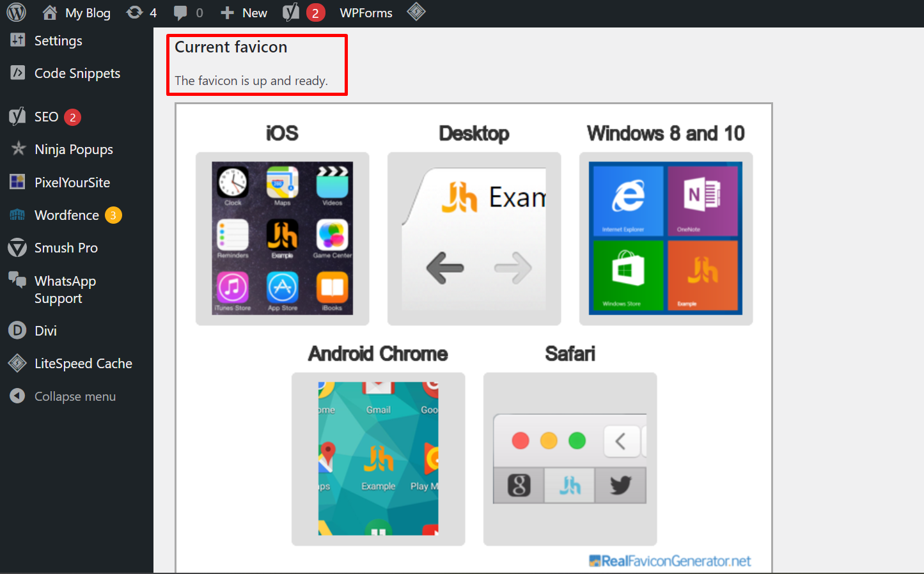Click the Collapse menu arrow icon
Screen dimensions: 924x574
coord(17,396)
